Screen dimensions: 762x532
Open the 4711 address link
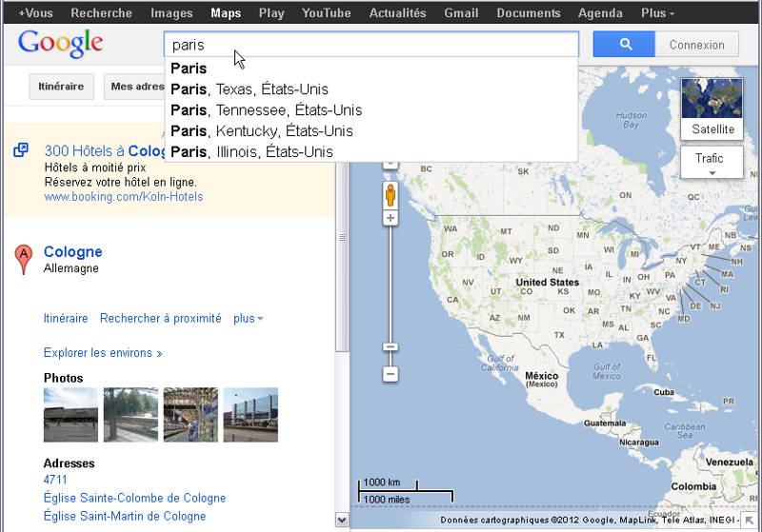coord(55,480)
